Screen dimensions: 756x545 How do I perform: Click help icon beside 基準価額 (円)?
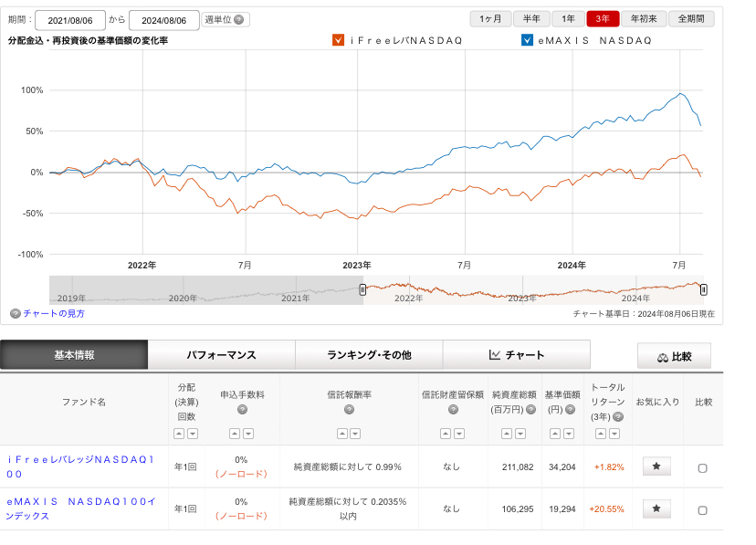[x=570, y=410]
